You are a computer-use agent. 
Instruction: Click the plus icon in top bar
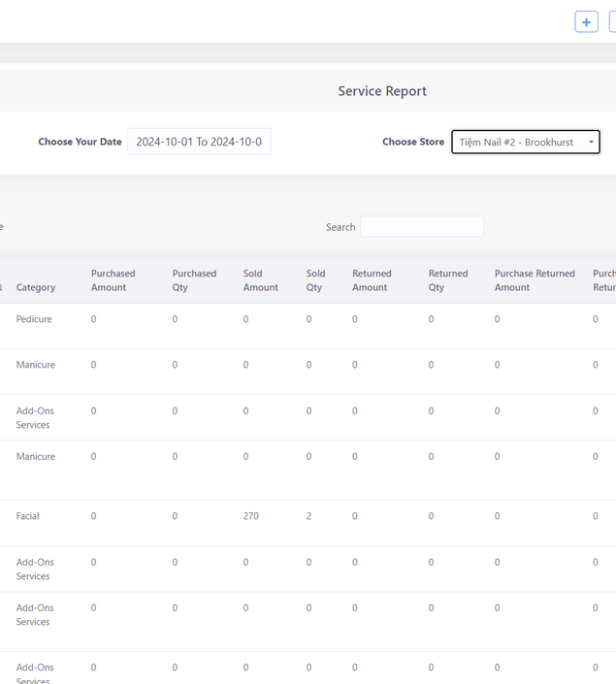coord(586,21)
